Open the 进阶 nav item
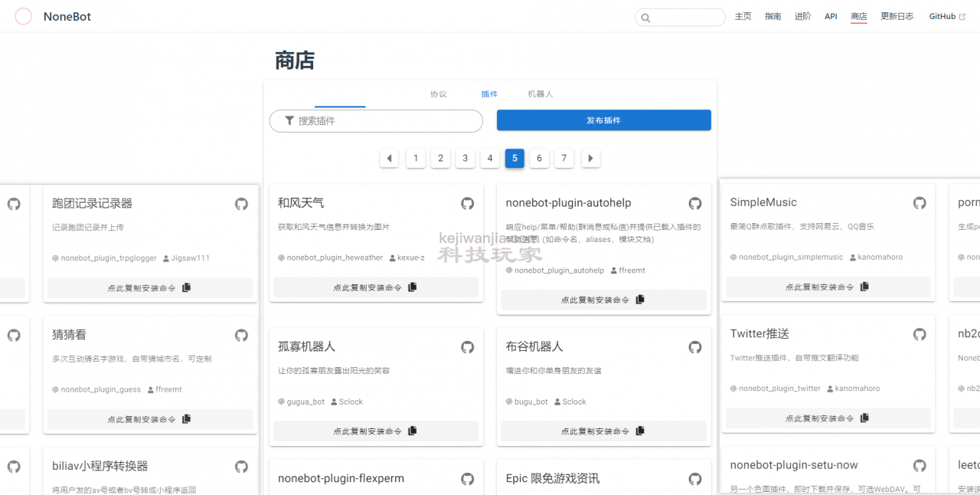Viewport: 980px width, 495px height. tap(802, 16)
